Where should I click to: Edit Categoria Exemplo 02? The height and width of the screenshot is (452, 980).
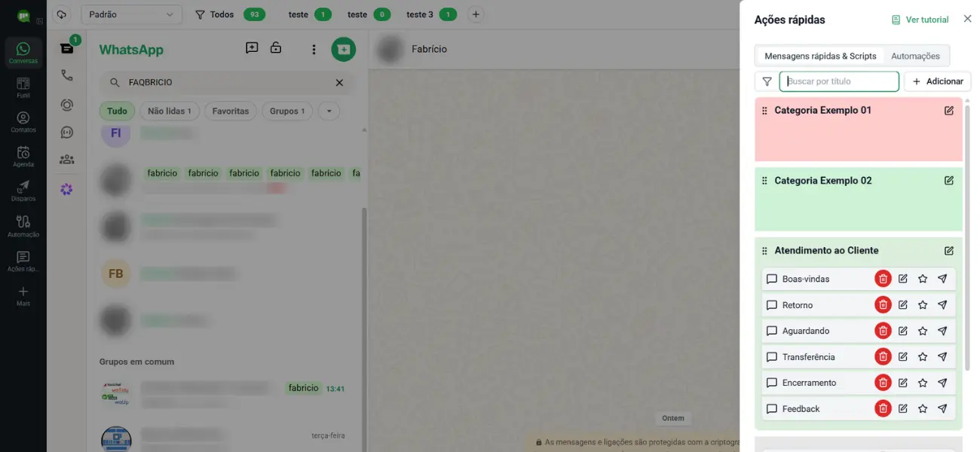(949, 181)
